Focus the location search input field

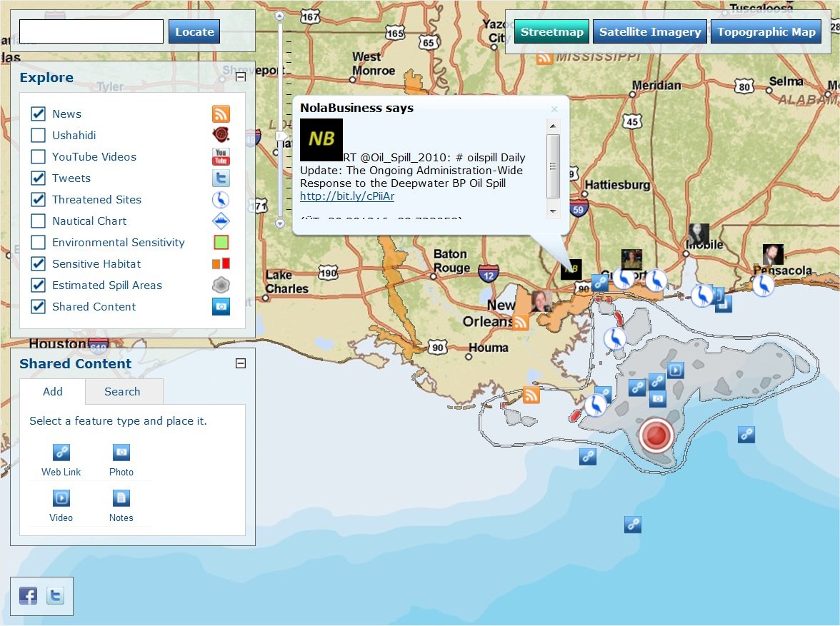pyautogui.click(x=91, y=31)
